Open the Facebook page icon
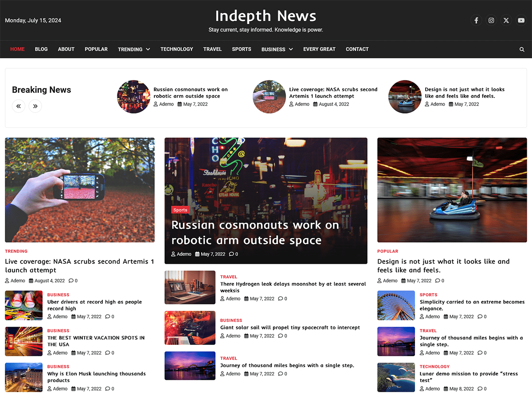 (x=476, y=20)
